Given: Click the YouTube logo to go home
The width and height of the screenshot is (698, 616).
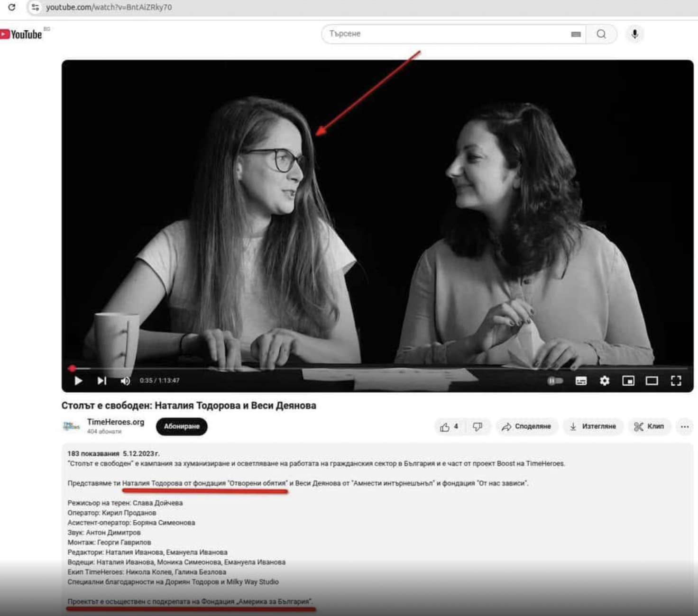Looking at the screenshot, I should pos(21,34).
